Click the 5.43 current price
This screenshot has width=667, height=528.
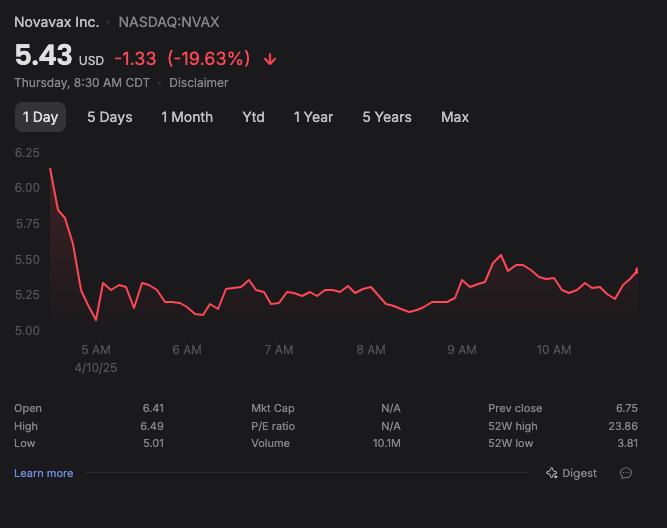43,55
